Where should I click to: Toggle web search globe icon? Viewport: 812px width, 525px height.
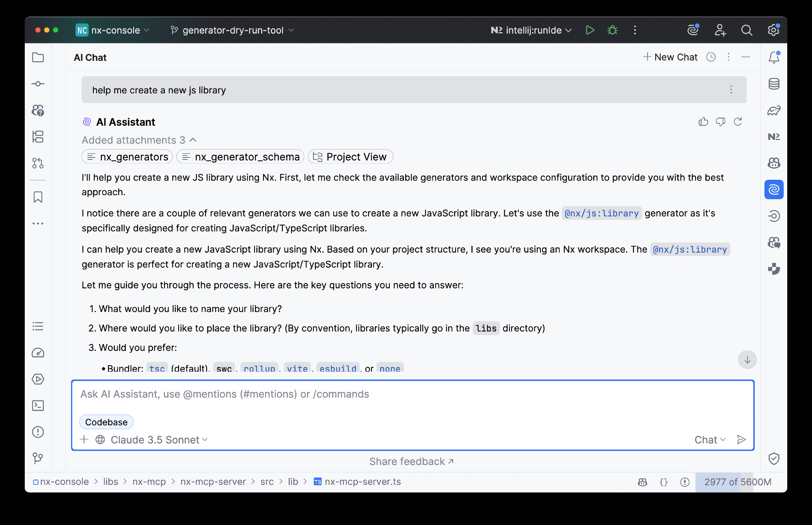100,440
